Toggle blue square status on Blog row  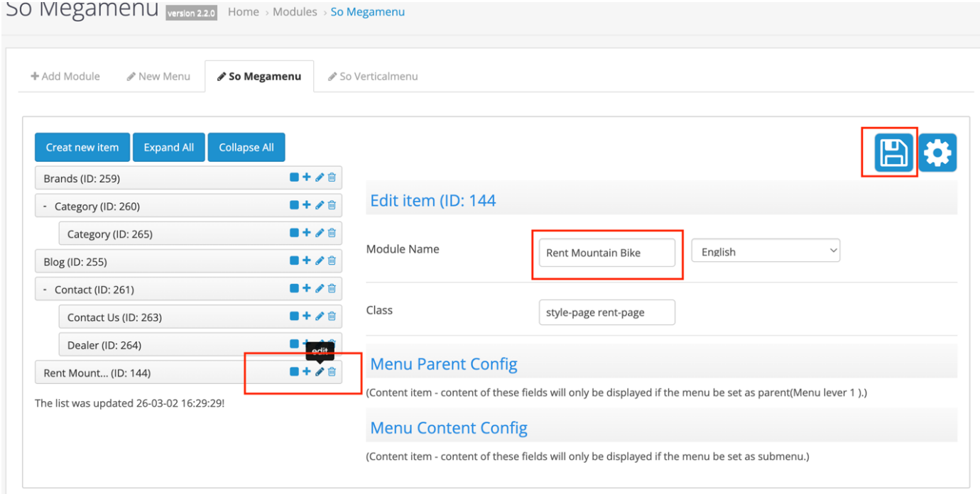pyautogui.click(x=294, y=260)
